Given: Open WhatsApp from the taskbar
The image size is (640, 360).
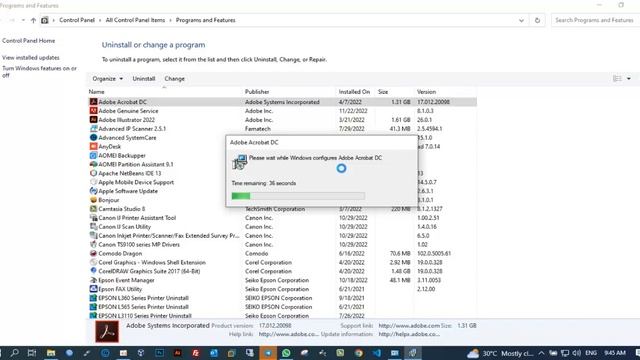Looking at the screenshot, I should click(286, 353).
